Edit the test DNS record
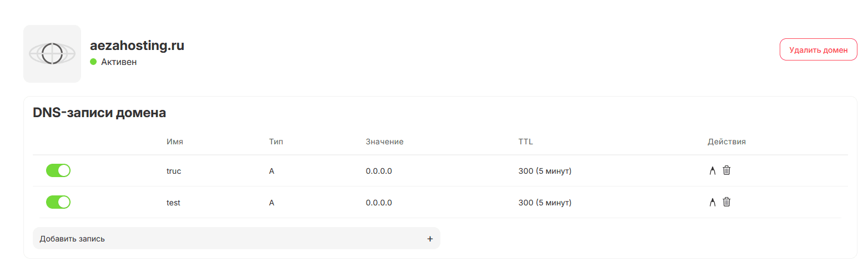 click(713, 202)
